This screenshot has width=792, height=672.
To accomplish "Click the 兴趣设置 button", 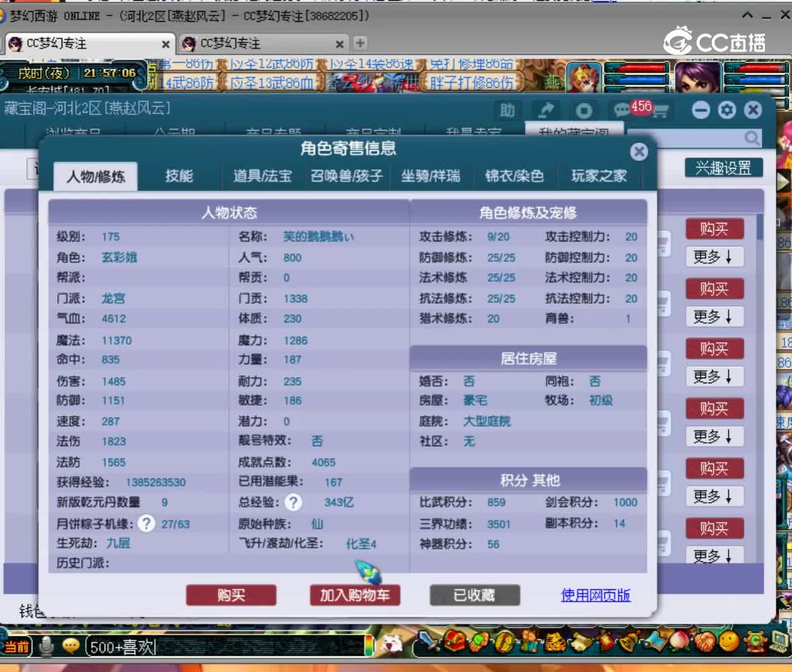I will [724, 168].
